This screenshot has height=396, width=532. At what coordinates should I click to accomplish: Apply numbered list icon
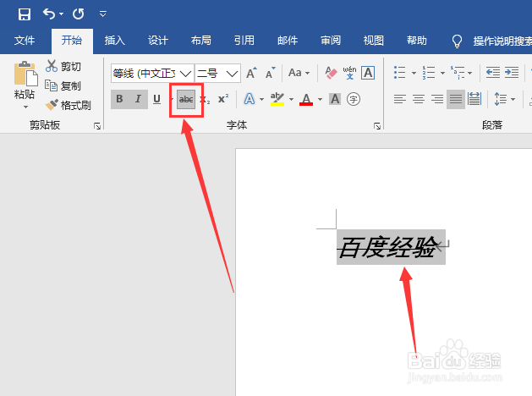(429, 73)
